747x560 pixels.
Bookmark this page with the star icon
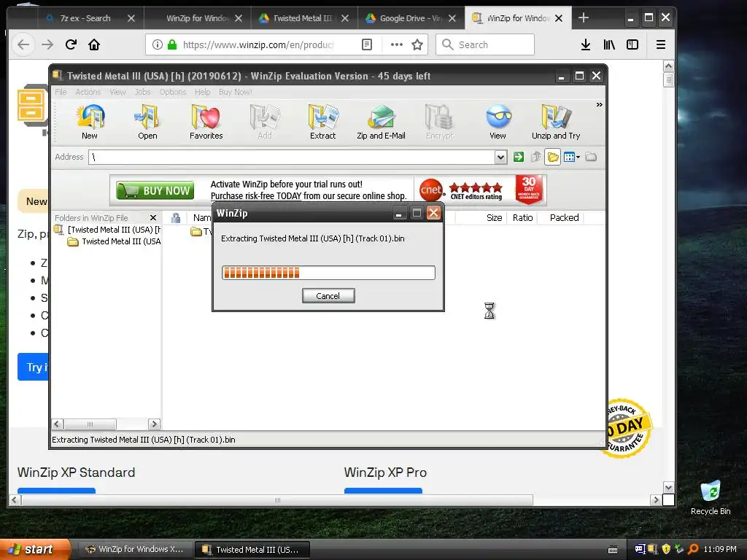417,44
